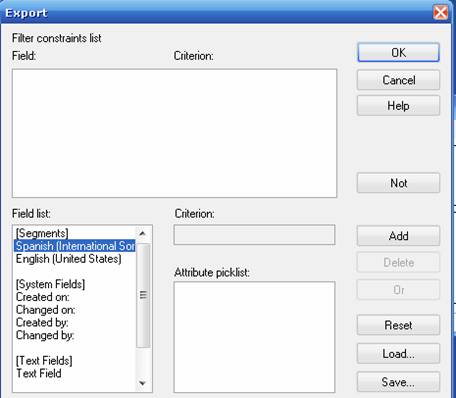Click the greyed-out Or button
This screenshot has width=456, height=398.
(x=398, y=290)
